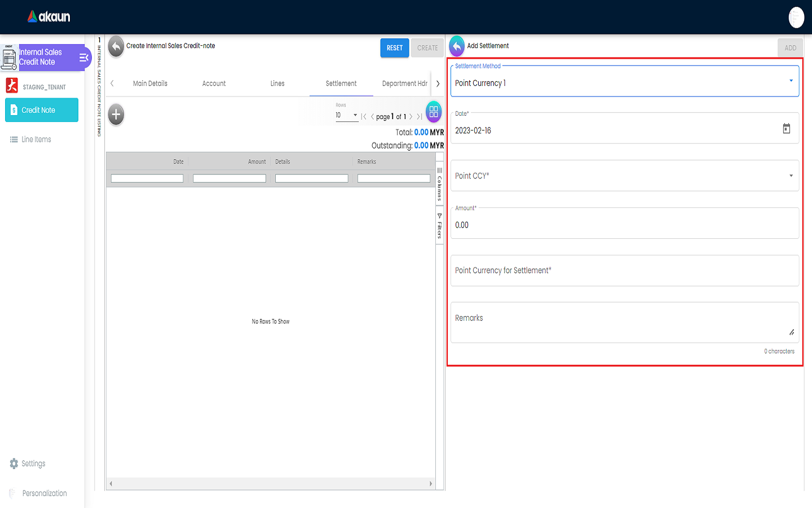The width and height of the screenshot is (812, 508).
Task: Open the calendar picker in the Date field
Action: [x=786, y=129]
